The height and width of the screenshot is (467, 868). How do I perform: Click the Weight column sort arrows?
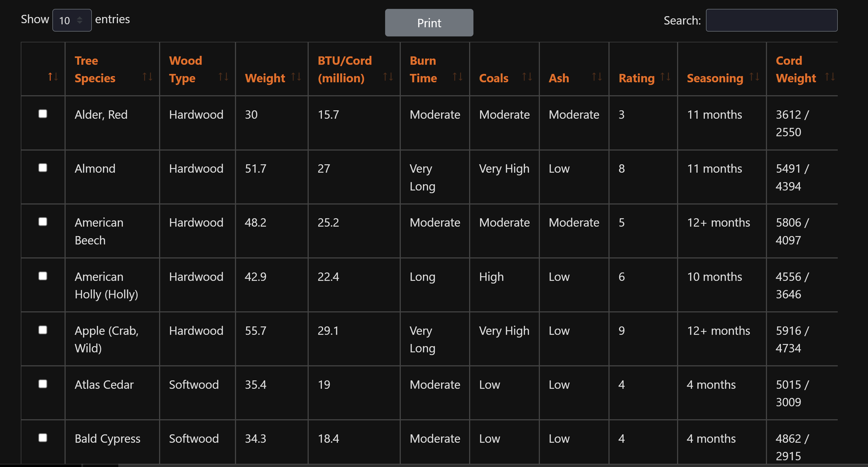[x=297, y=77]
